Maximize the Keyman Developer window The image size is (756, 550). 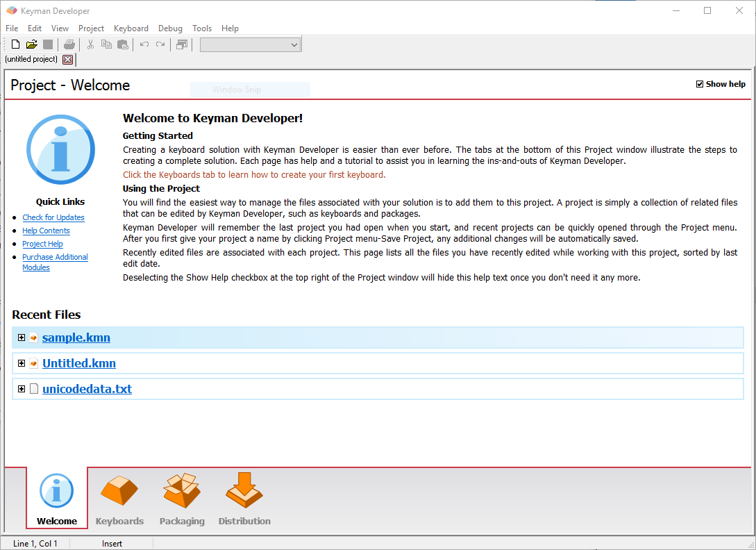tap(707, 10)
